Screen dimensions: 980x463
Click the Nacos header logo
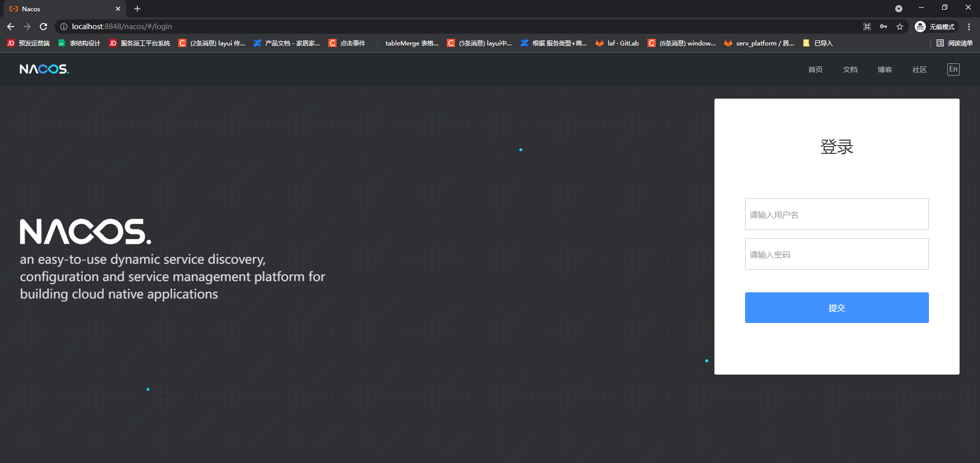point(44,69)
